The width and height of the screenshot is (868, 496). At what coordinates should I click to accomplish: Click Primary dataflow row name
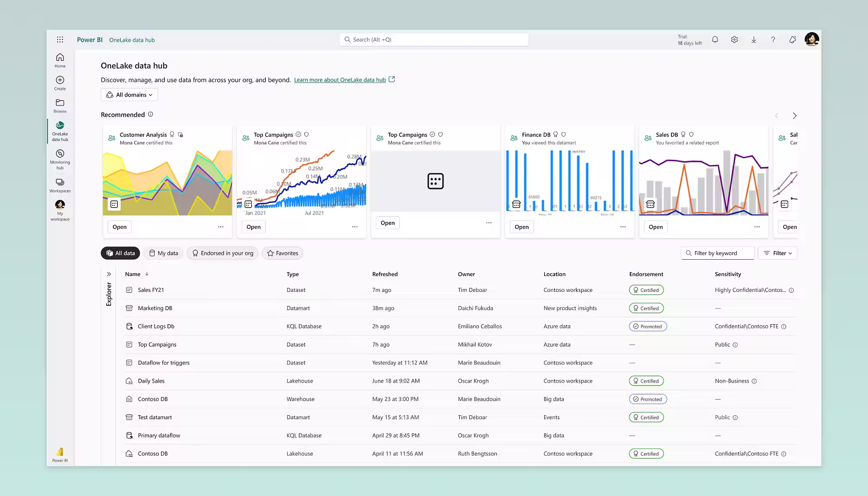coord(159,436)
